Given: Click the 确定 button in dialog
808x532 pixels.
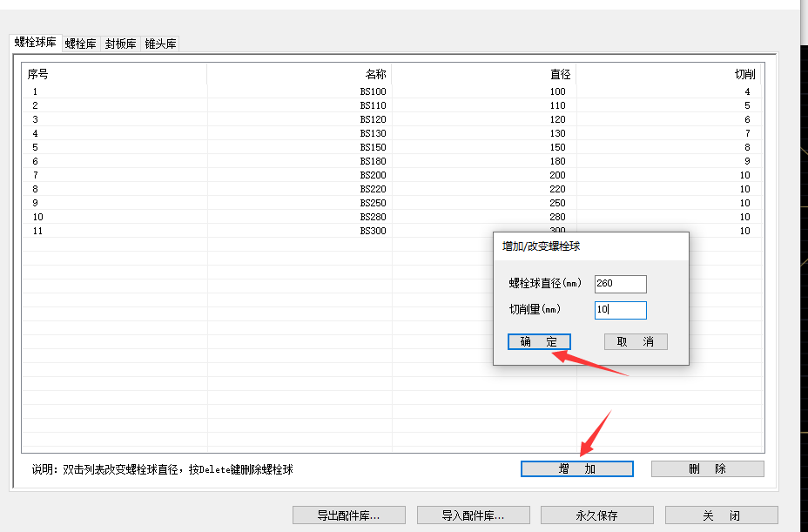Looking at the screenshot, I should pos(539,342).
